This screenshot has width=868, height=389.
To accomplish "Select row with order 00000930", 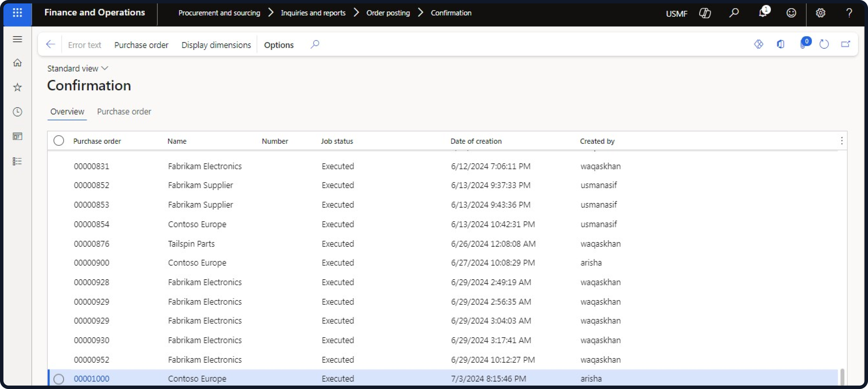I will pos(443,340).
